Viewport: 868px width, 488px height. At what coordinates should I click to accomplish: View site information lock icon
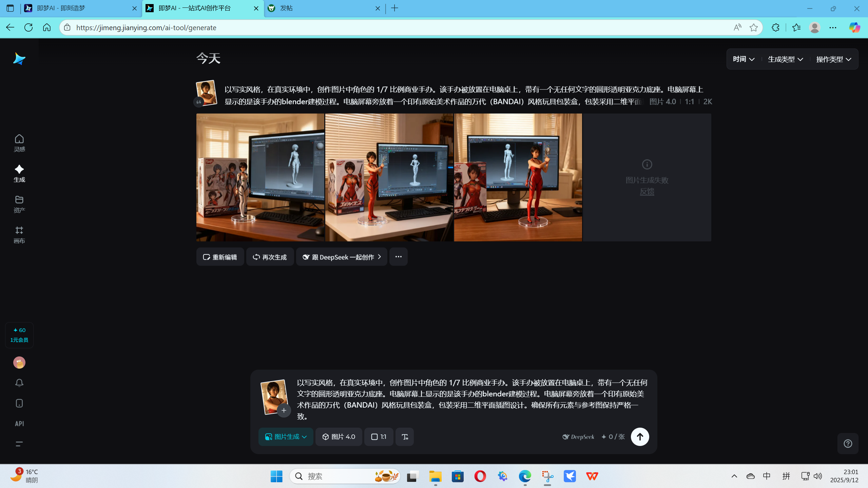click(67, 27)
